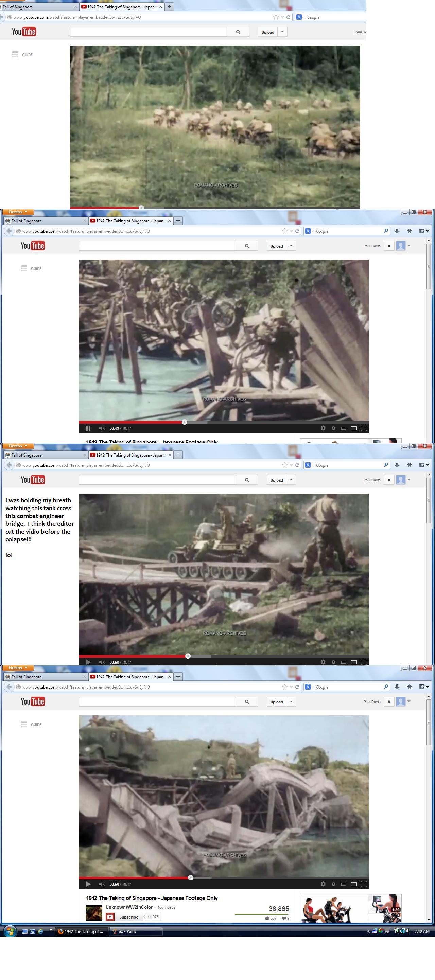This screenshot has width=435, height=980.
Task: Enter fullscreen in the 03:43 player
Action: point(364,428)
